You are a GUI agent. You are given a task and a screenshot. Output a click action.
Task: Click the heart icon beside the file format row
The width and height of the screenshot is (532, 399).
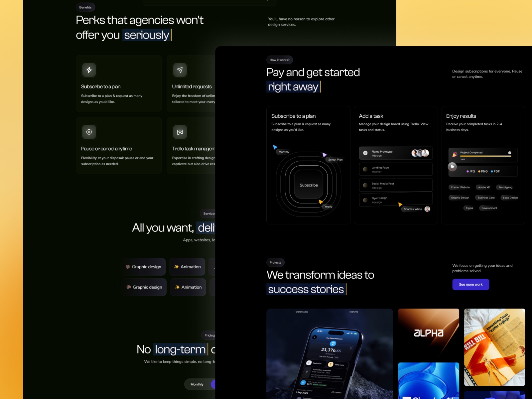click(452, 167)
